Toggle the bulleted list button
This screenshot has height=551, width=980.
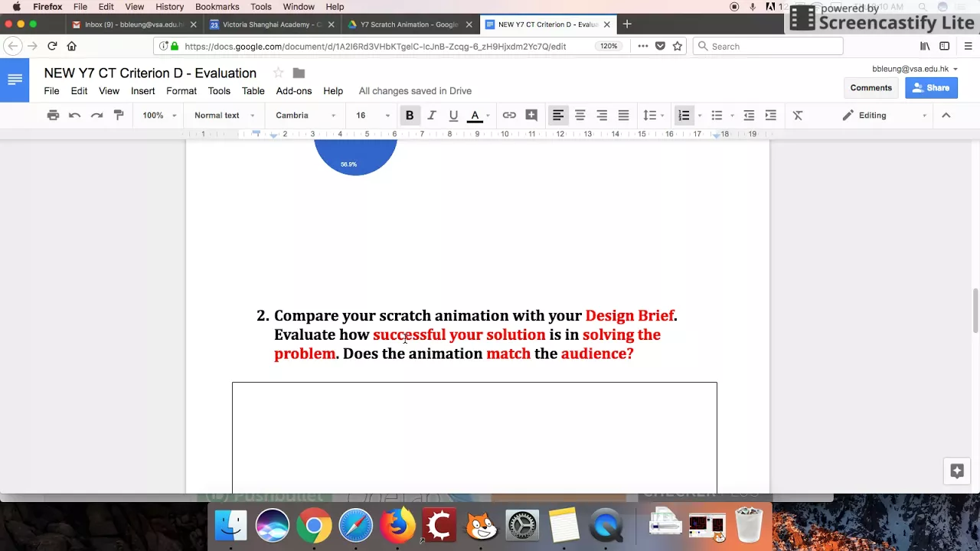[x=717, y=116]
